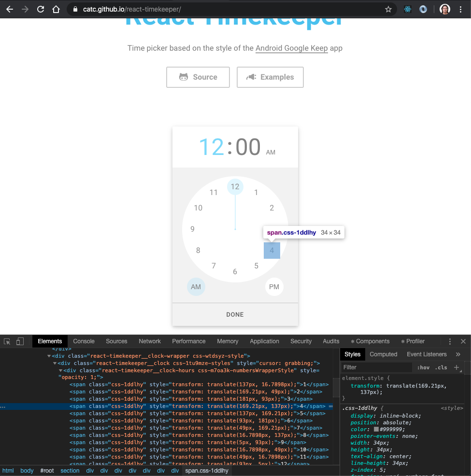This screenshot has height=476, width=471.
Task: Select the Styles sidebar tab
Action: click(353, 354)
